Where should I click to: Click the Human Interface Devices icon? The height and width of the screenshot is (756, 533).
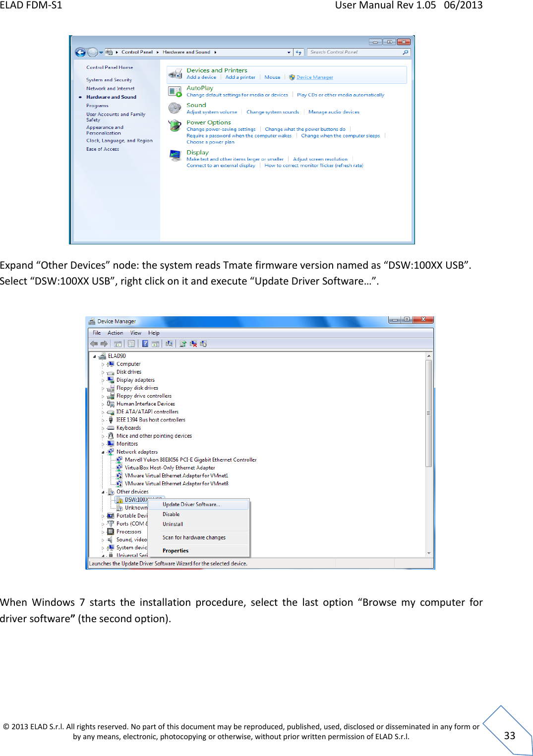tap(111, 404)
